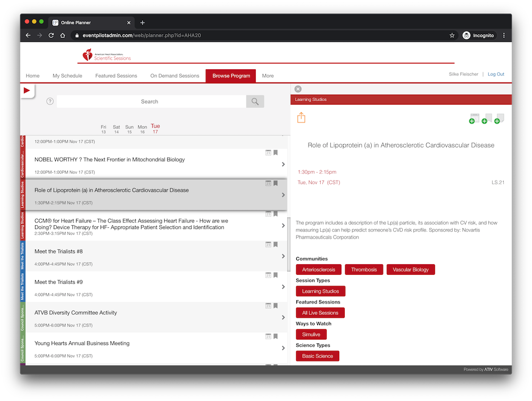
Task: Select Mon 16 in the day picker
Action: click(142, 129)
